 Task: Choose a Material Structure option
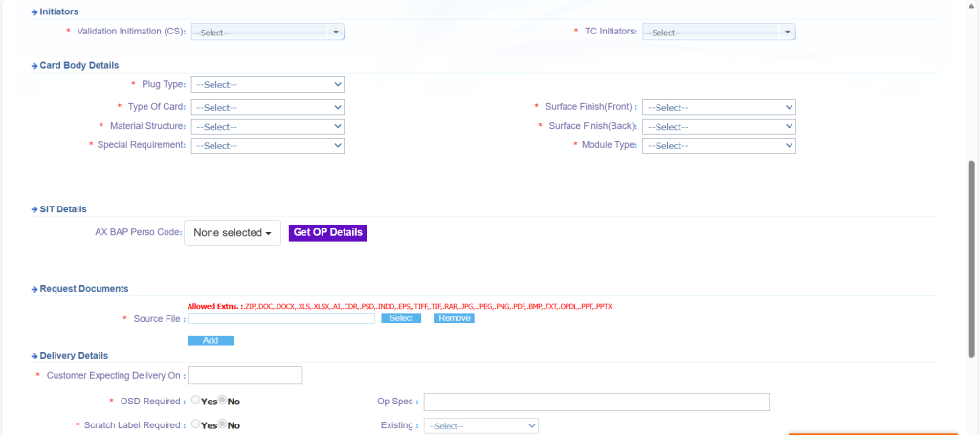coord(267,126)
